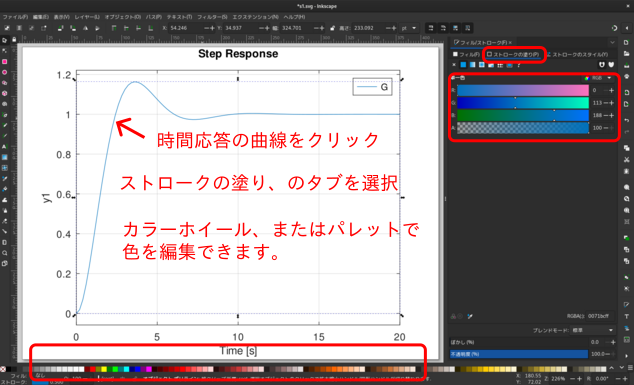Select the zoom magnifier tool
Image resolution: width=634 pixels, height=385 pixels.
tap(4, 253)
